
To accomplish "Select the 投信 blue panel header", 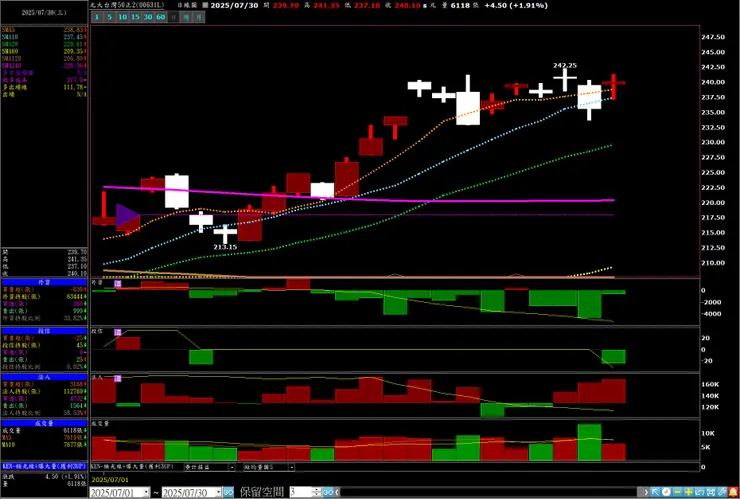I will point(44,331).
